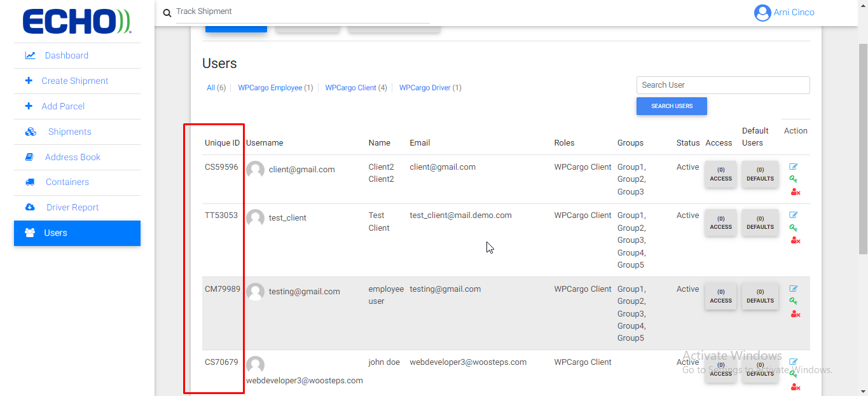Delete the test_client user
This screenshot has width=868, height=396.
pyautogui.click(x=795, y=240)
